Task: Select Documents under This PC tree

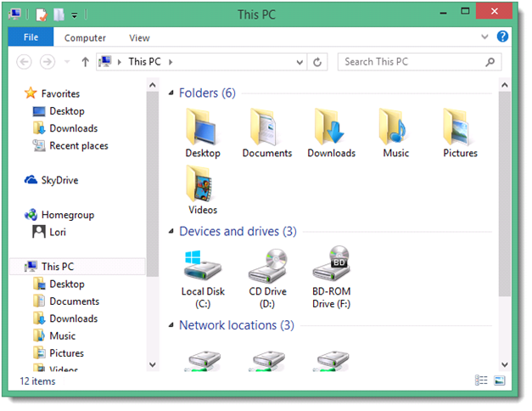Action: point(66,301)
